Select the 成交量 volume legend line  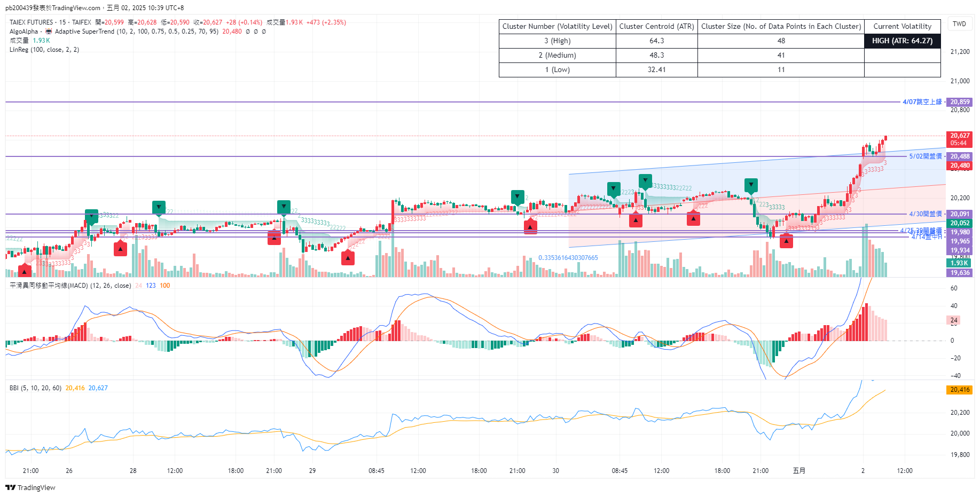30,41
